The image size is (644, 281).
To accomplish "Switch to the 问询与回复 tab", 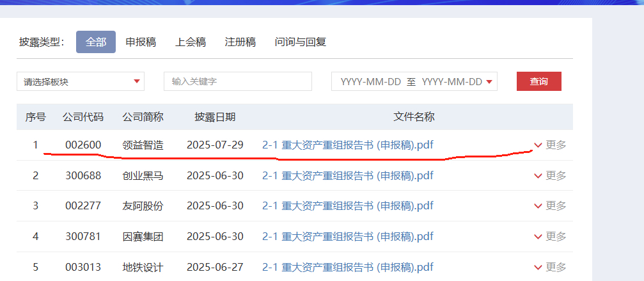I will (300, 42).
